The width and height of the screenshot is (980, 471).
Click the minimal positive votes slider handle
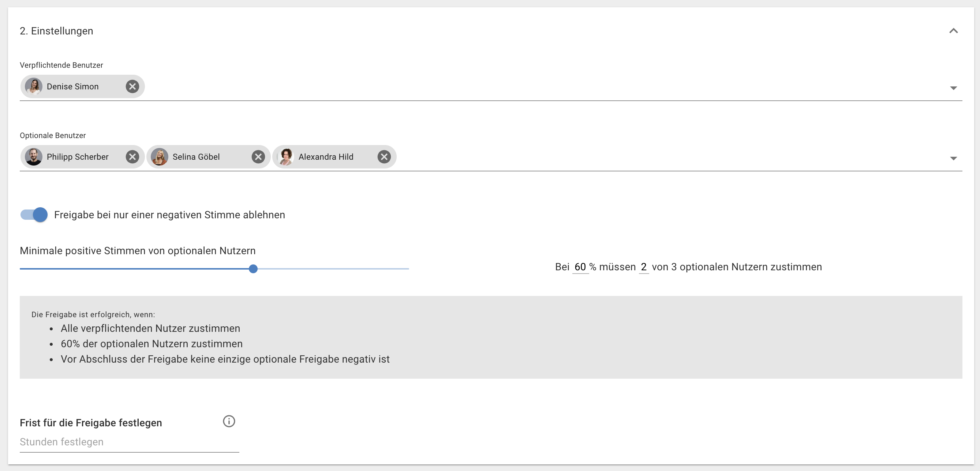[253, 269]
